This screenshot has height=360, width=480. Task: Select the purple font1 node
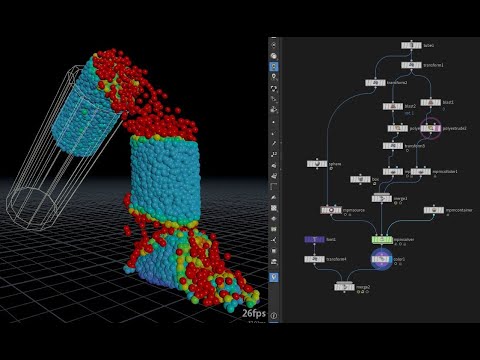pyautogui.click(x=314, y=240)
